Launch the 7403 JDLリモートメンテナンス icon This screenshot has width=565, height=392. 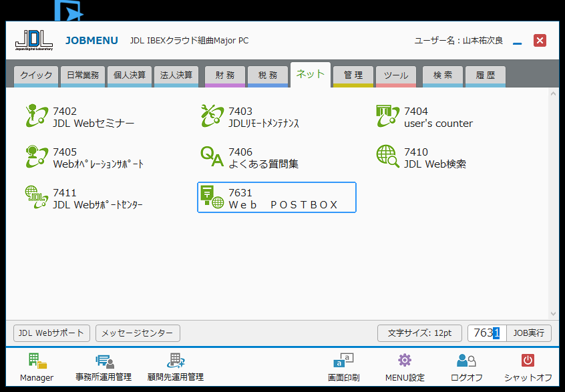tap(212, 116)
